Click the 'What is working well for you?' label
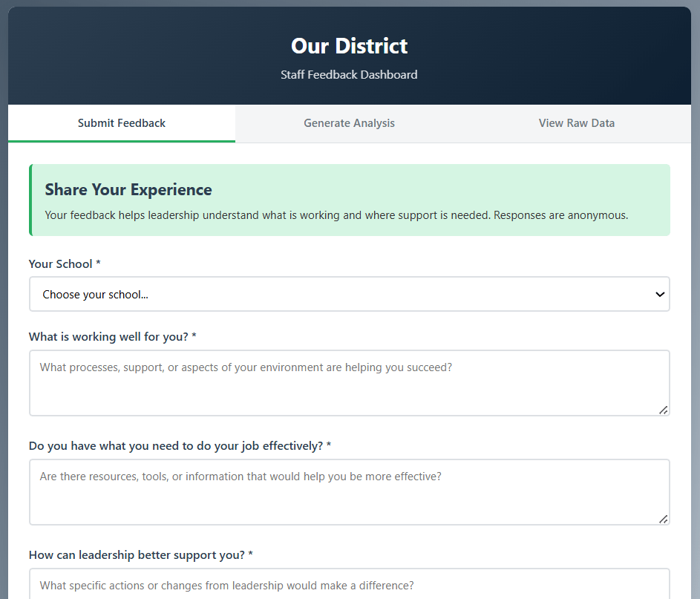The width and height of the screenshot is (700, 599). (113, 337)
